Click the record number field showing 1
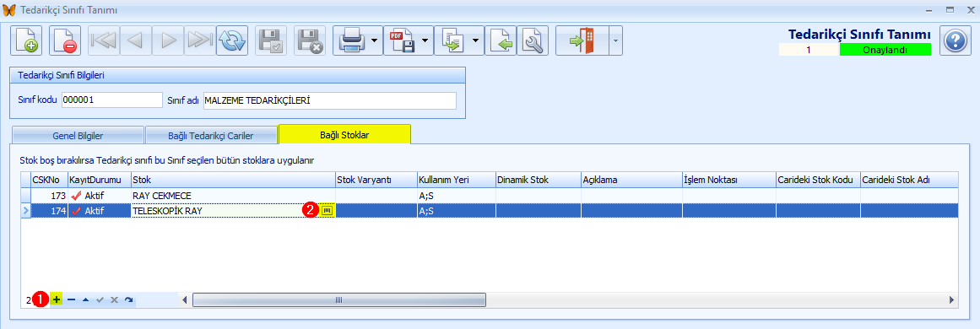The width and height of the screenshot is (980, 329). click(x=808, y=49)
